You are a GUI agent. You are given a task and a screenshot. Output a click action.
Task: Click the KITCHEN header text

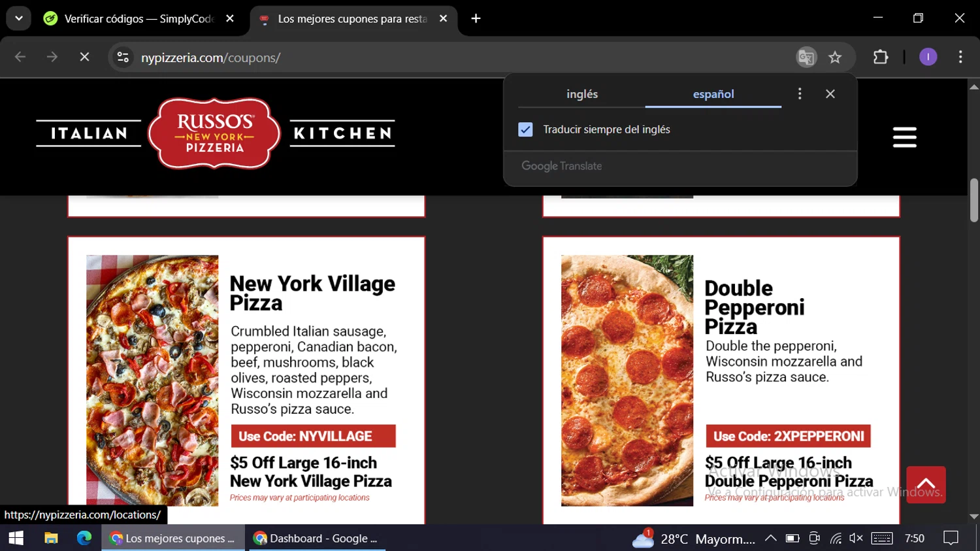342,133
